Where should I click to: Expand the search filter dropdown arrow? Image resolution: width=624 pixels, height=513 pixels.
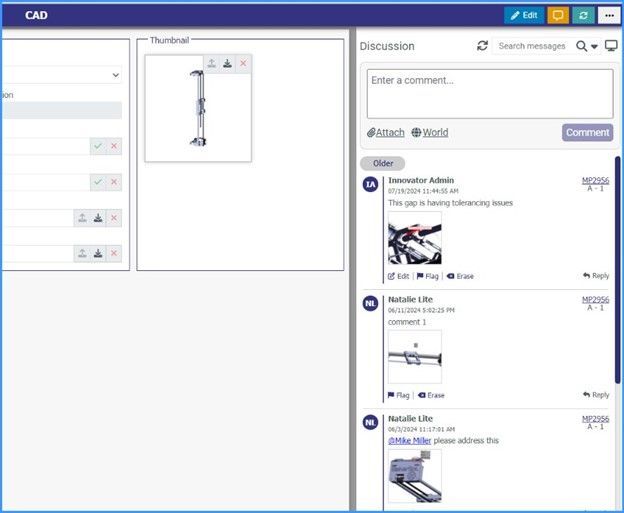coord(595,47)
